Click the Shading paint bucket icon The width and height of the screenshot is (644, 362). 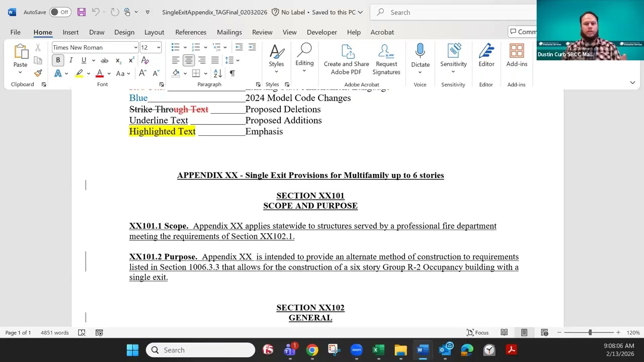point(176,73)
